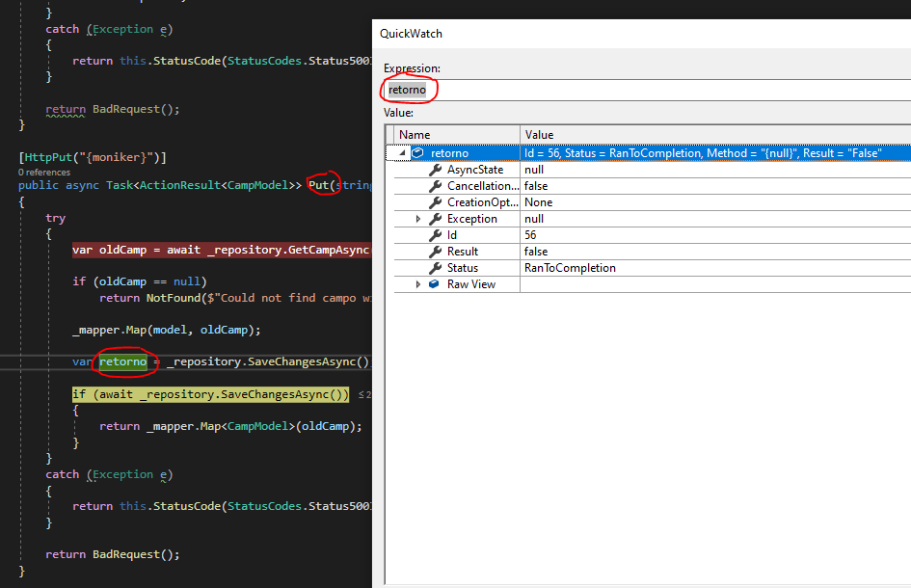Click the breakpoint line 'var oldCamp = await'
The image size is (911, 588).
[221, 250]
